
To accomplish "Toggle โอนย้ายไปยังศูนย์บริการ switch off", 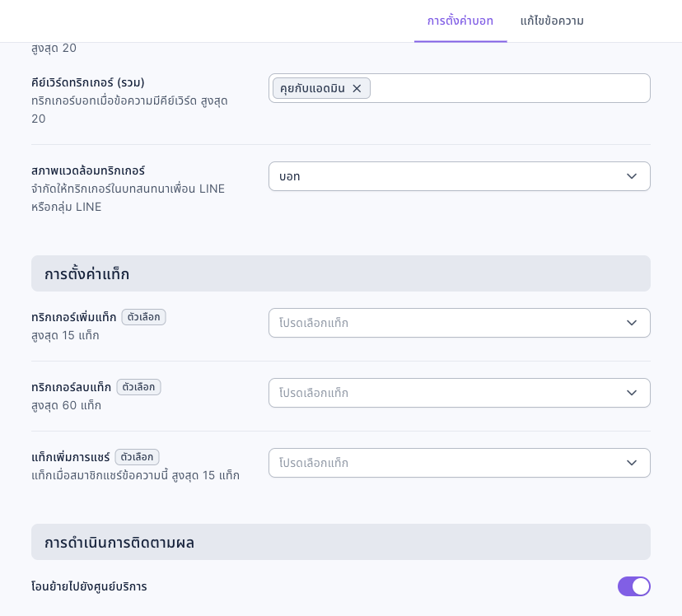I will 633,586.
